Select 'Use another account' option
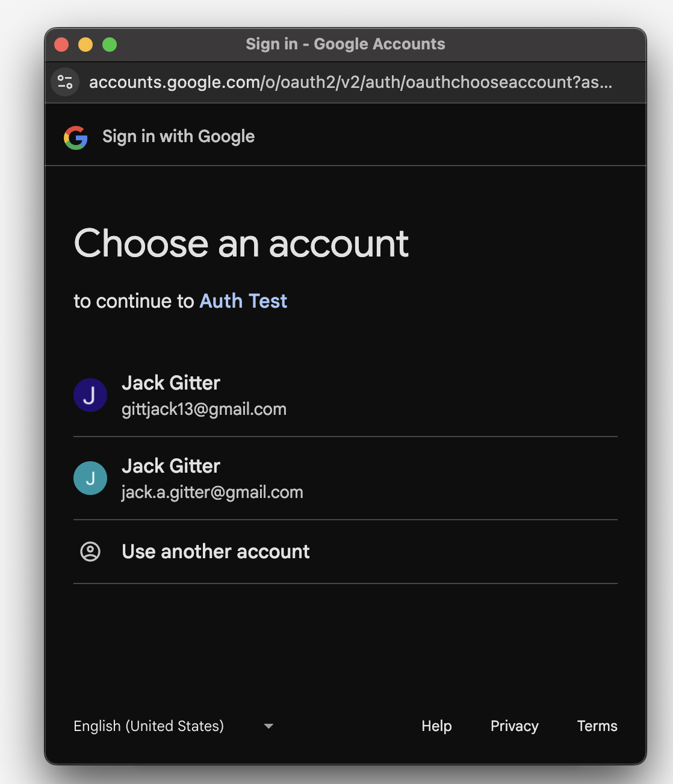 click(x=216, y=552)
